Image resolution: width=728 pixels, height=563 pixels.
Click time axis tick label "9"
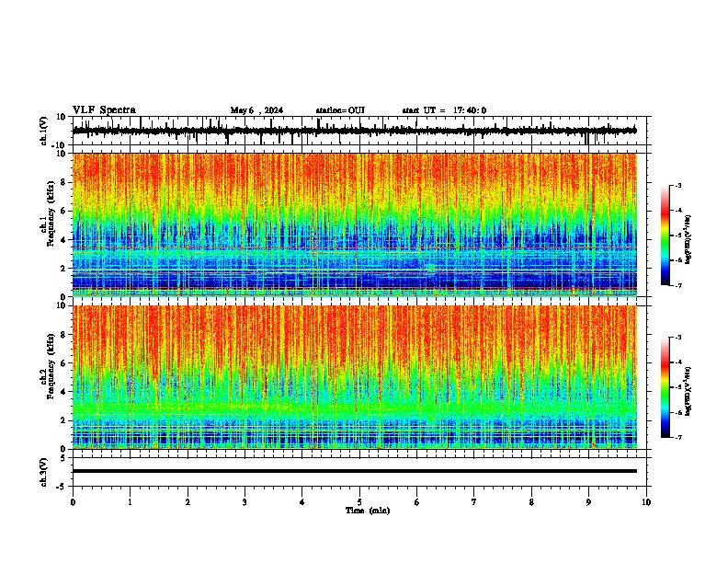pyautogui.click(x=588, y=502)
